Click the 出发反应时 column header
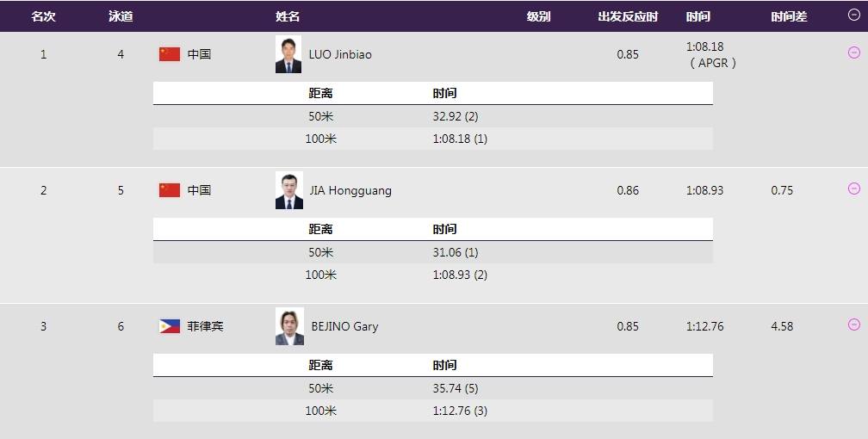 point(628,16)
